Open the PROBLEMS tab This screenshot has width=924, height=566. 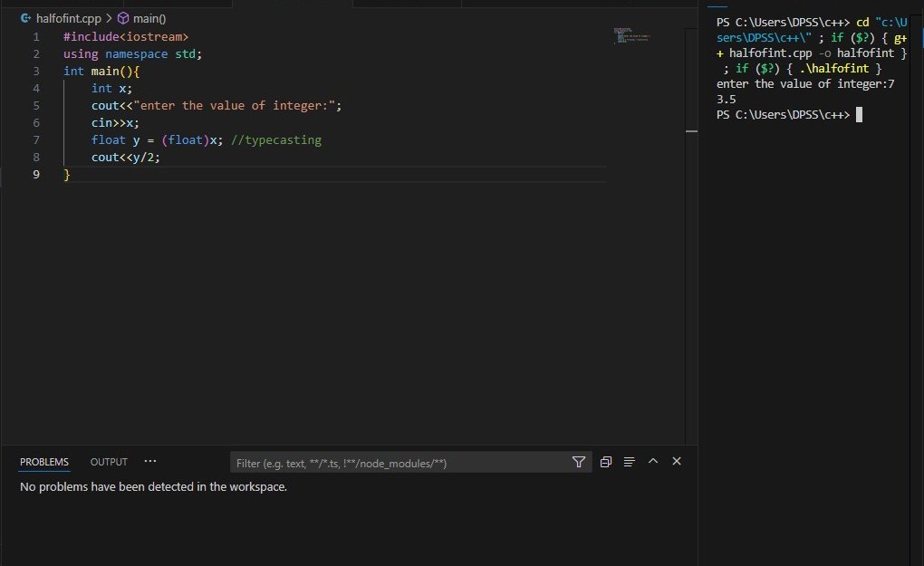[44, 462]
